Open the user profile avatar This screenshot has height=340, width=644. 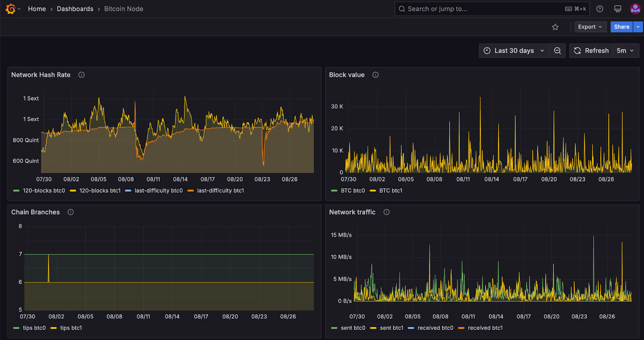[x=635, y=9]
